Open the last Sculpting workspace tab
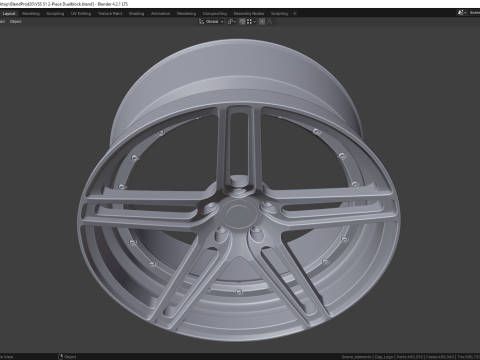Viewport: 480px width, 360px height. click(279, 14)
